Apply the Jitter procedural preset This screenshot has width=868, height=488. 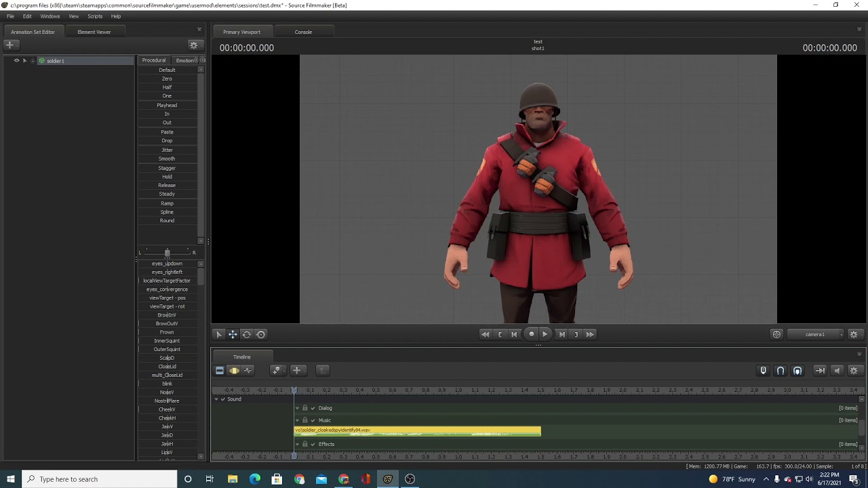167,150
